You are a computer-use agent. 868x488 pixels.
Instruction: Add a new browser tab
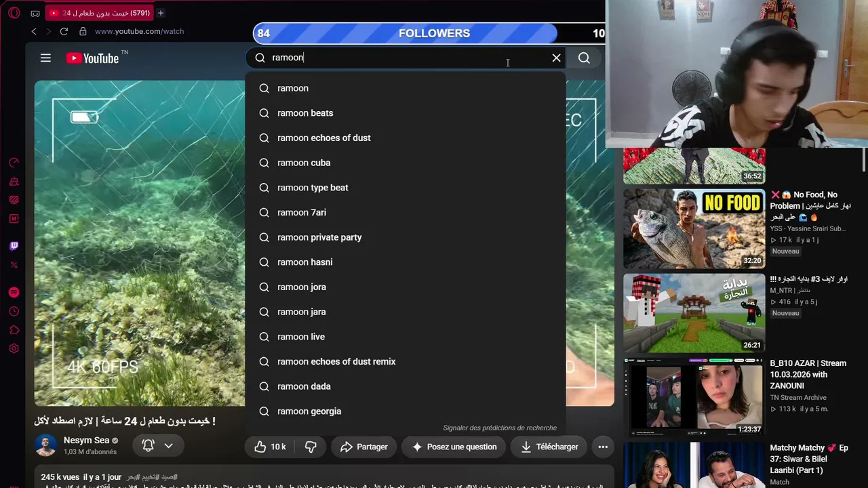click(161, 13)
